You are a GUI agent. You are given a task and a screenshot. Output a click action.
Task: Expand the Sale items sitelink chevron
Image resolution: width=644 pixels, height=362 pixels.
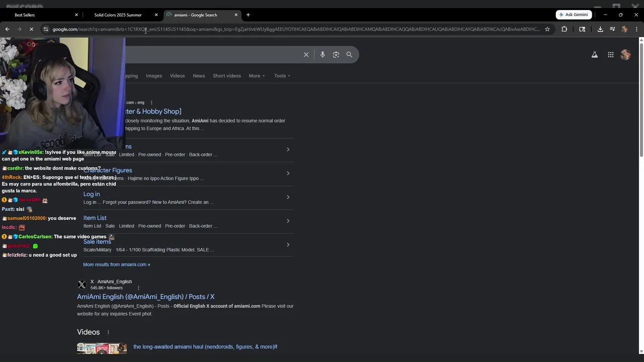pos(288,245)
